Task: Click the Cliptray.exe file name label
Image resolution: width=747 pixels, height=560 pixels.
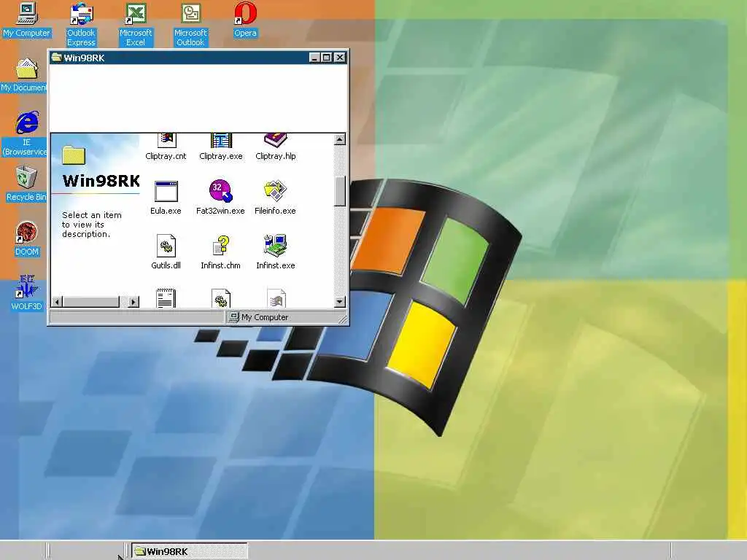Action: pyautogui.click(x=221, y=156)
